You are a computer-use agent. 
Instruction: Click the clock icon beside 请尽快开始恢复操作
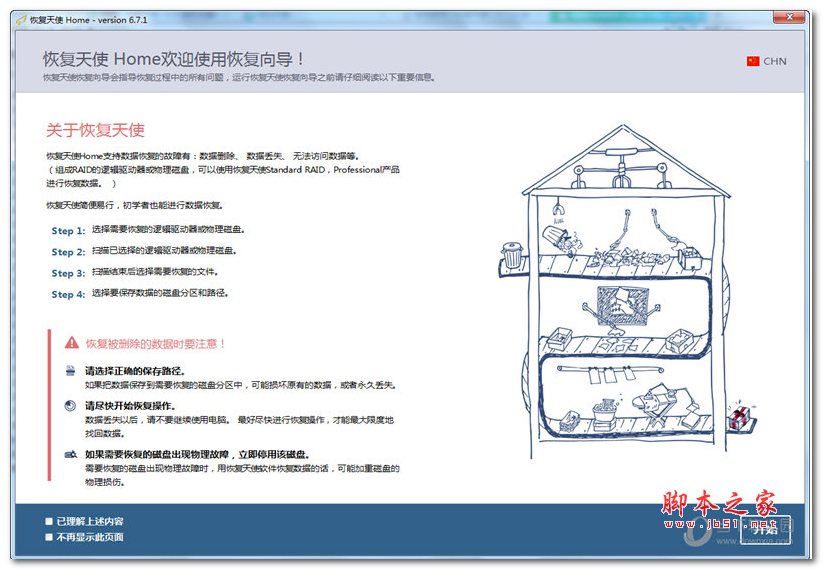pyautogui.click(x=70, y=405)
